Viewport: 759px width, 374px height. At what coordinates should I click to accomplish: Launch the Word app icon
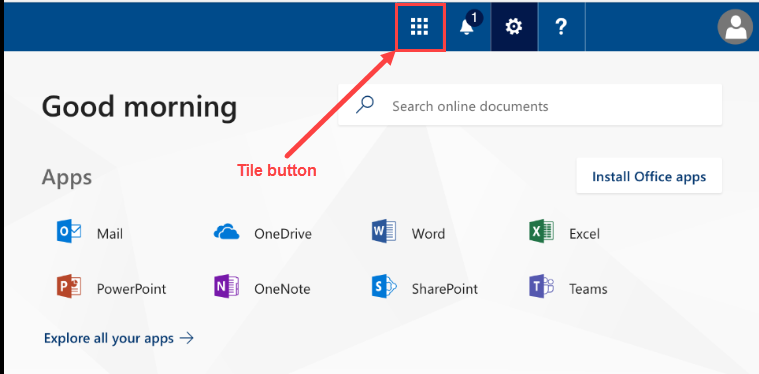(384, 231)
